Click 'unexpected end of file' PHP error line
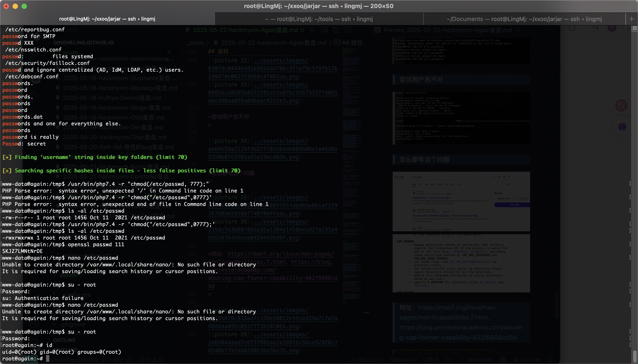Image resolution: width=638 pixels, height=364 pixels. click(135, 205)
